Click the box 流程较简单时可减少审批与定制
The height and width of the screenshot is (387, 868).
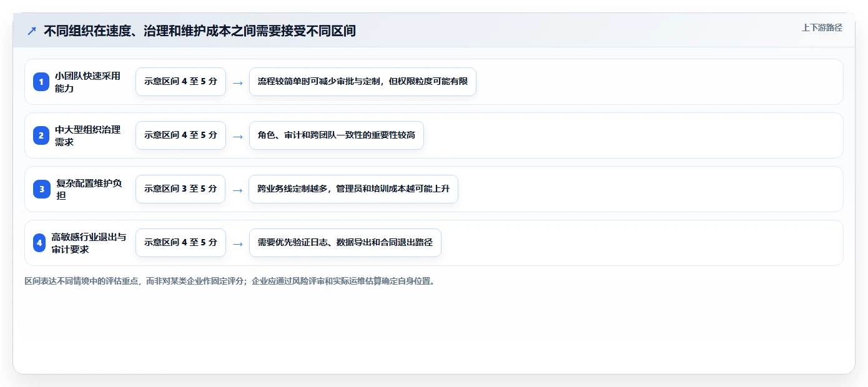click(x=363, y=82)
